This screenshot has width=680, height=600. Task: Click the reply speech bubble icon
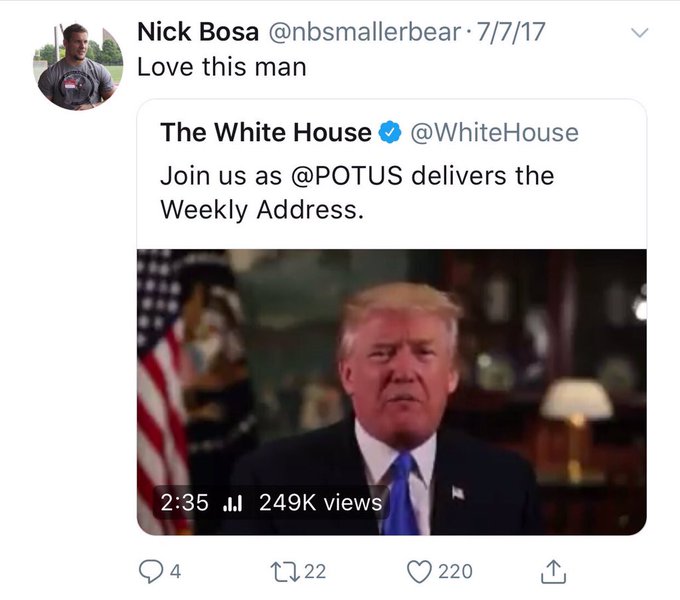[x=150, y=571]
